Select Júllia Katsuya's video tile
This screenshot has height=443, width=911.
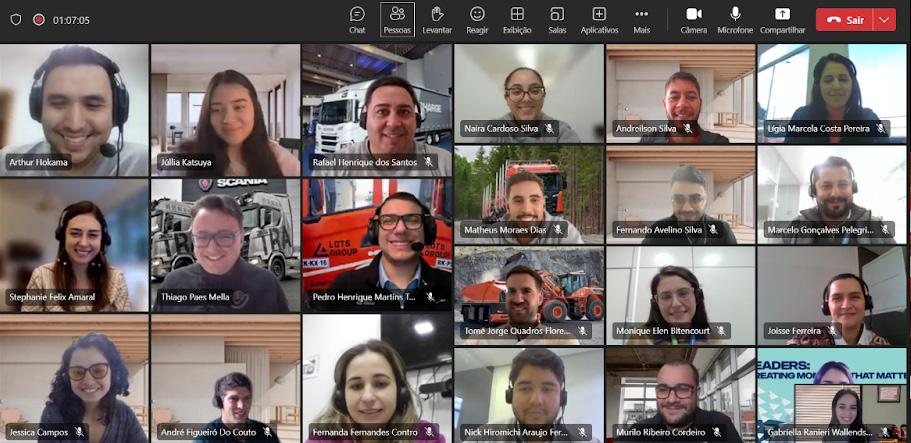coord(225,110)
